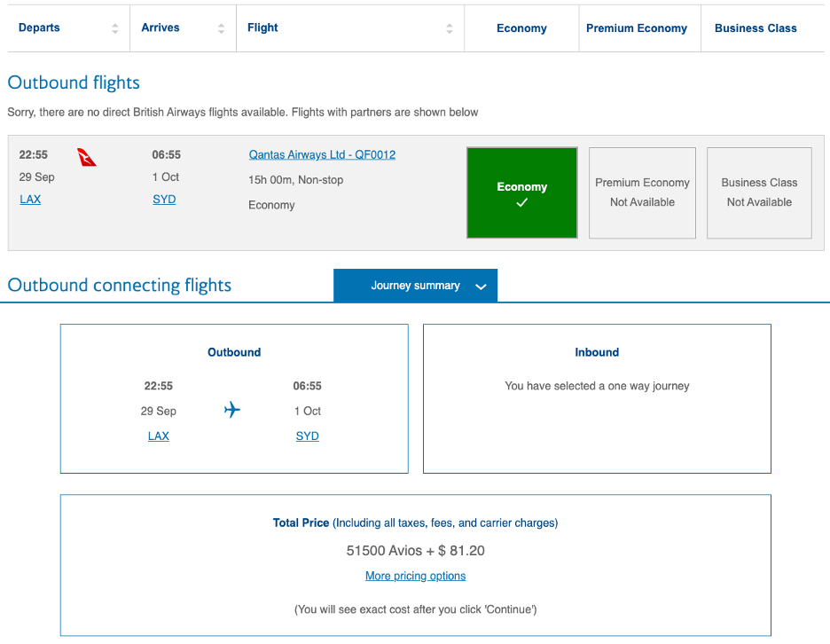Select Business Class Not Available box
The height and width of the screenshot is (644, 830).
click(x=759, y=192)
